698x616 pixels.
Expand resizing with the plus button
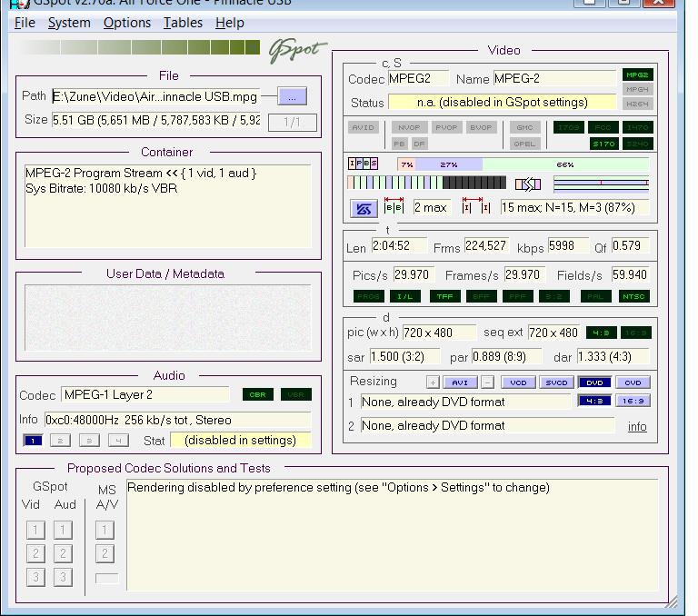coord(433,383)
